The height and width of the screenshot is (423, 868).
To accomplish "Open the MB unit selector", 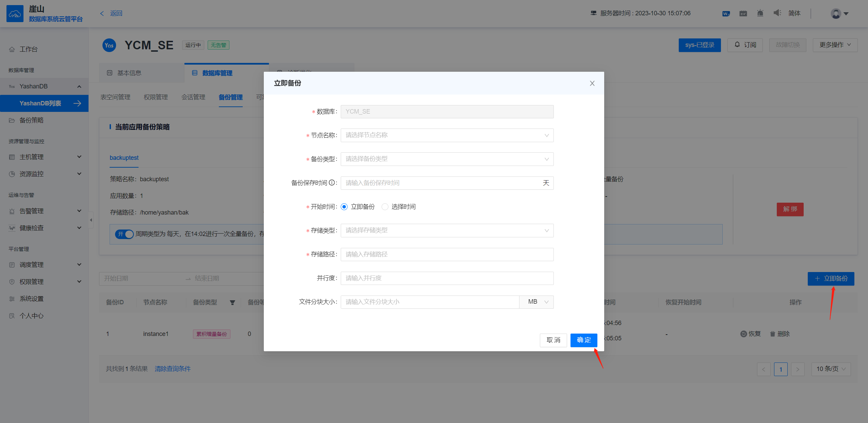I will (536, 302).
